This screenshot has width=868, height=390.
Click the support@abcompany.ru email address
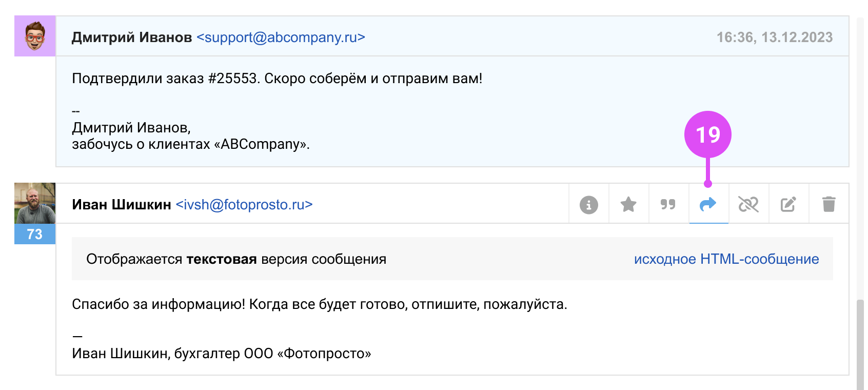point(281,37)
